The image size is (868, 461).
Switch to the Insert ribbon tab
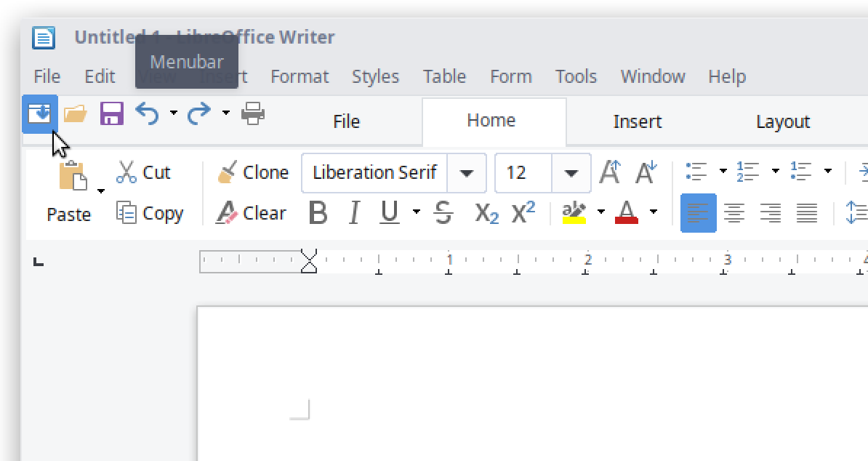click(x=637, y=121)
